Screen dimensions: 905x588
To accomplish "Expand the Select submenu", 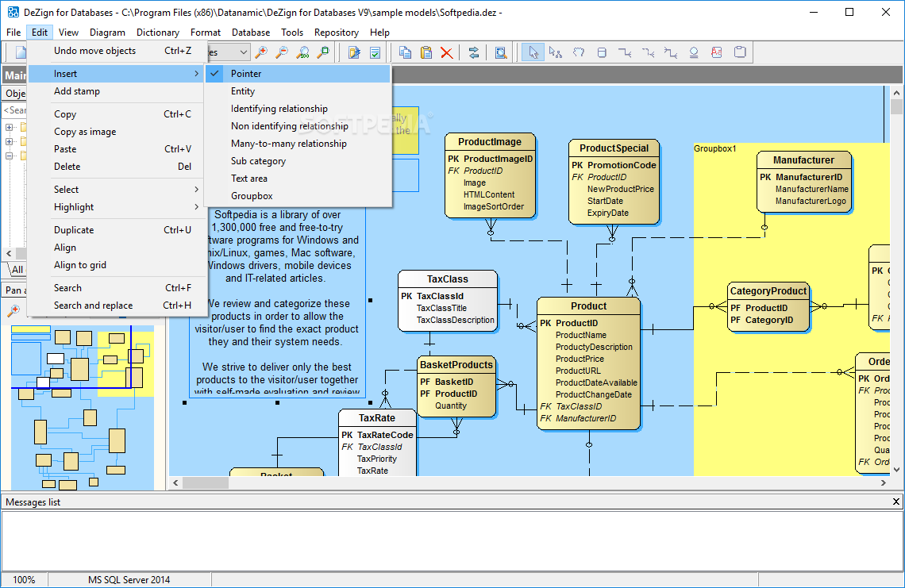I will [117, 190].
